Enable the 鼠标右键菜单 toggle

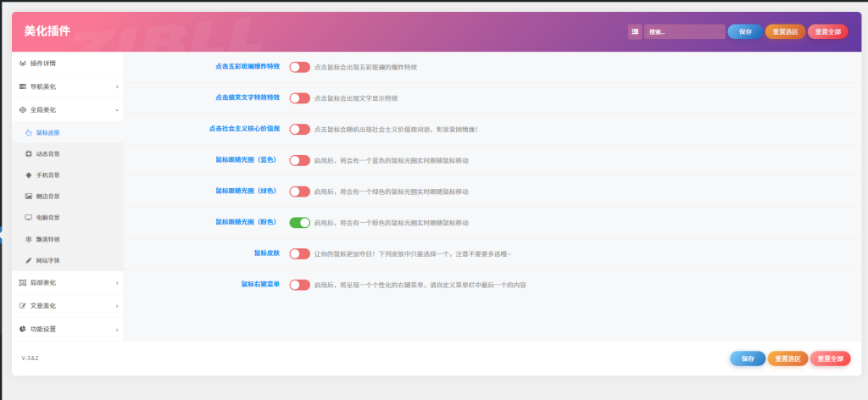point(299,285)
